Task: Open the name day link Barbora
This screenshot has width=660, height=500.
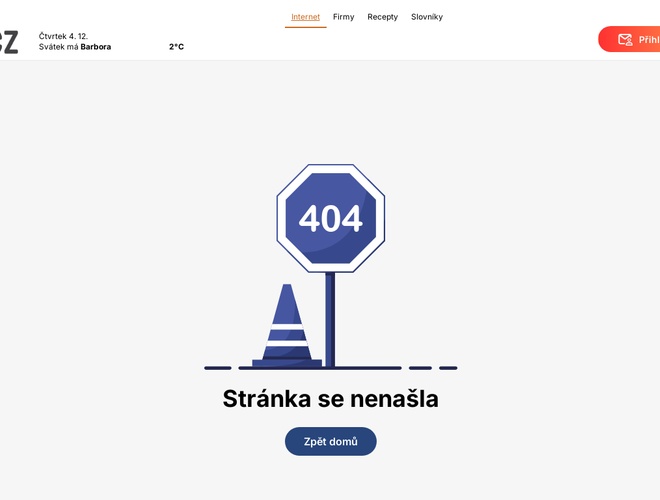Action: [96, 47]
